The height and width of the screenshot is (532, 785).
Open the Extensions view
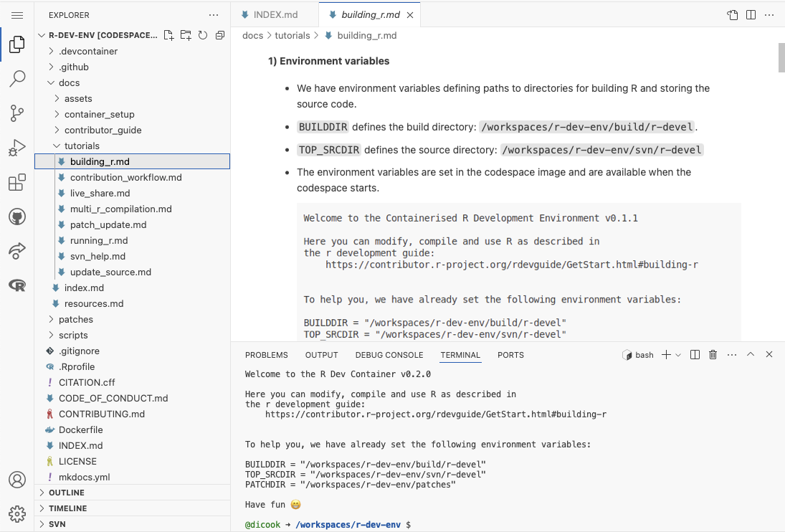click(17, 182)
